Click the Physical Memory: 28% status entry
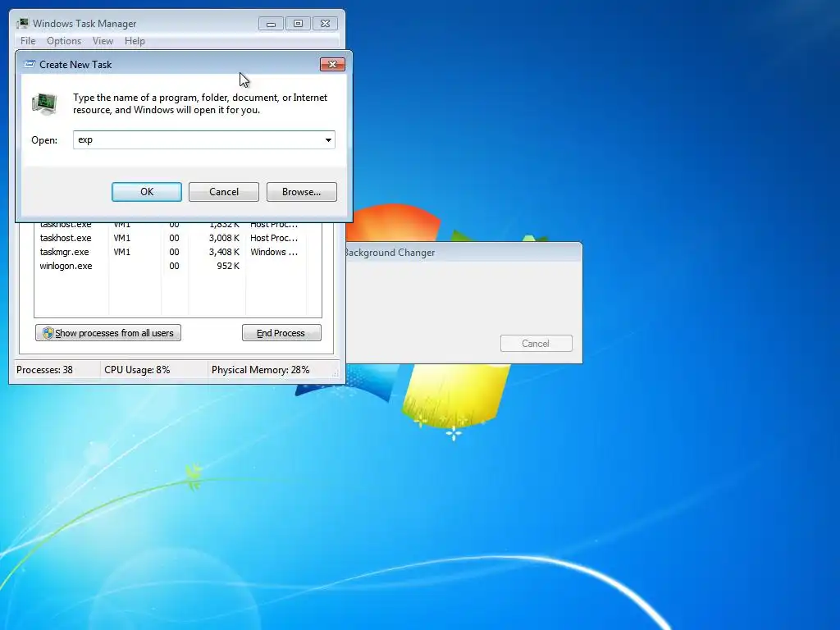This screenshot has width=840, height=630. coord(260,370)
